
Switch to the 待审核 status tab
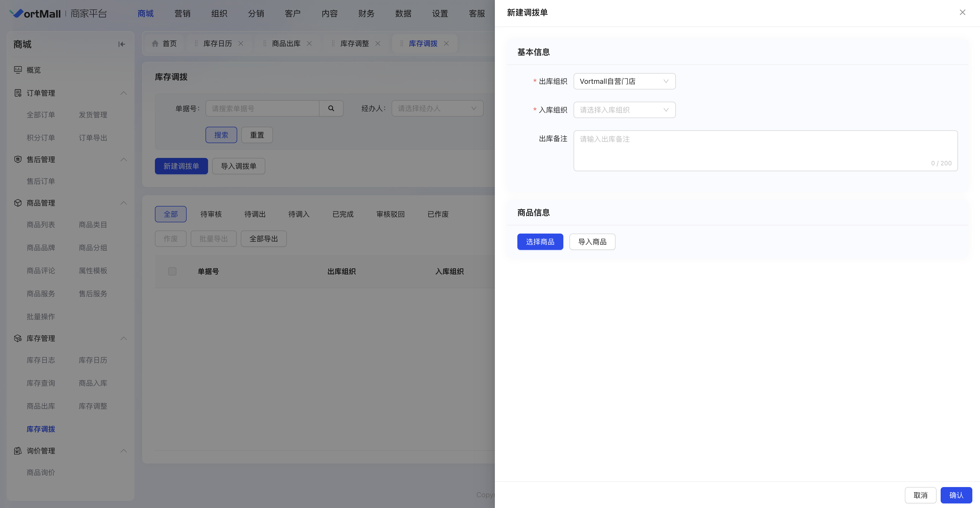(x=211, y=214)
